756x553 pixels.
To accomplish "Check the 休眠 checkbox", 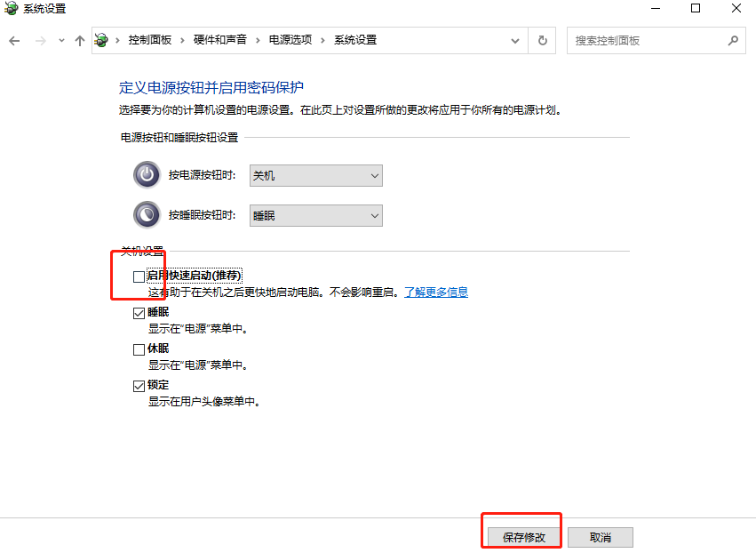I will point(139,348).
